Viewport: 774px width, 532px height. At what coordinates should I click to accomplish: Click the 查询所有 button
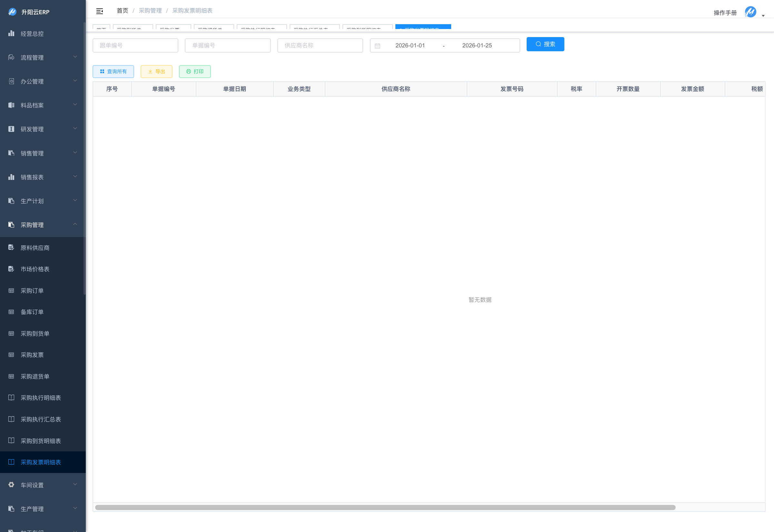(113, 72)
